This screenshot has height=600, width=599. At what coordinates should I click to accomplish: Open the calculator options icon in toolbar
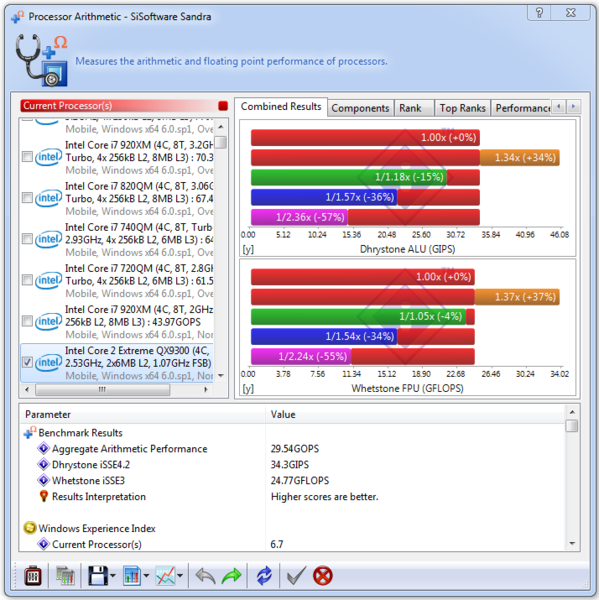click(x=33, y=576)
